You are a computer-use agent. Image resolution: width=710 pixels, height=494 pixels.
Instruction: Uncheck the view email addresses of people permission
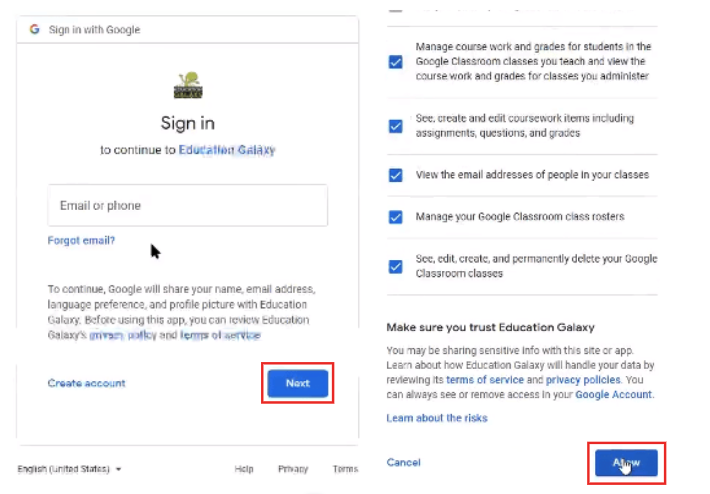395,175
